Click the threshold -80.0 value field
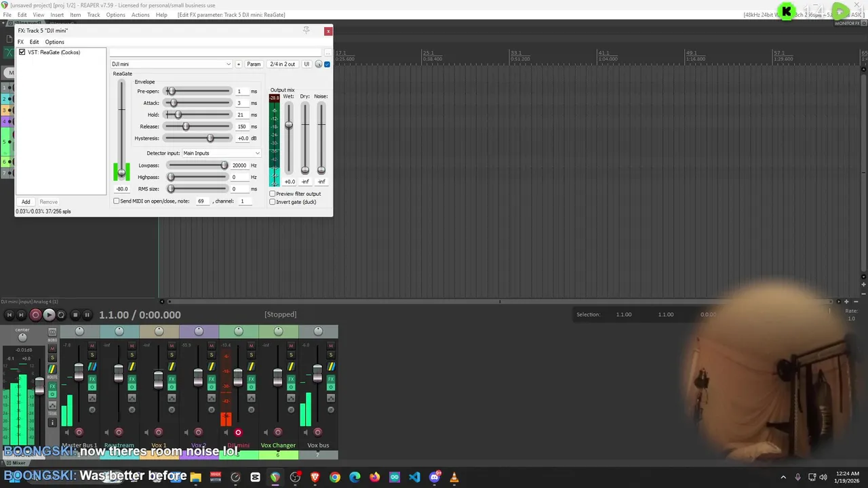Viewport: 868px width, 488px height. pos(122,189)
